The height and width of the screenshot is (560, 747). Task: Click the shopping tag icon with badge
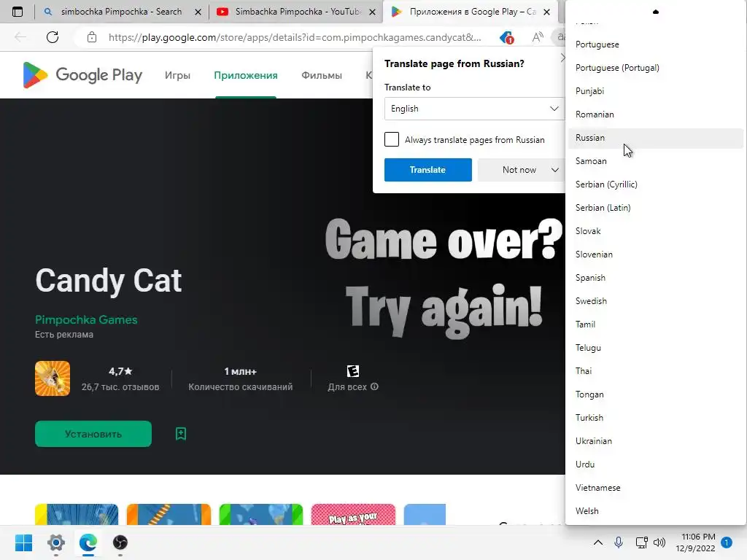[x=506, y=37]
